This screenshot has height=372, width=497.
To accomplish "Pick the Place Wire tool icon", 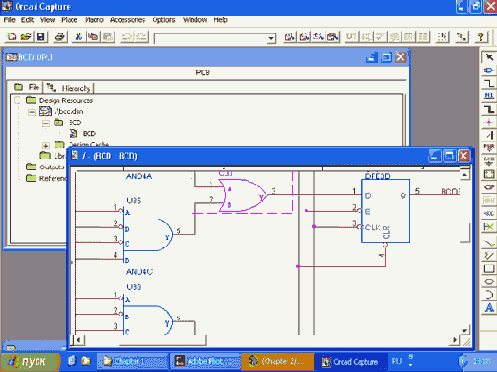I will (489, 83).
